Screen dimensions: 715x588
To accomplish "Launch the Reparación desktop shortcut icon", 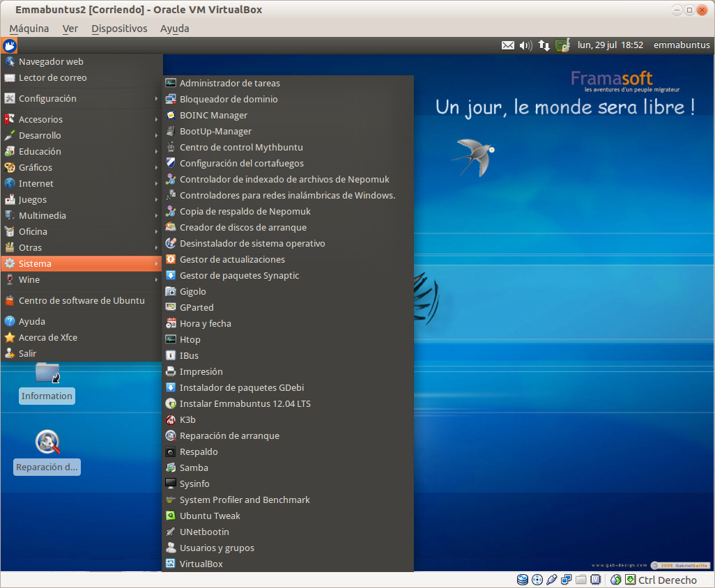I will click(x=47, y=442).
